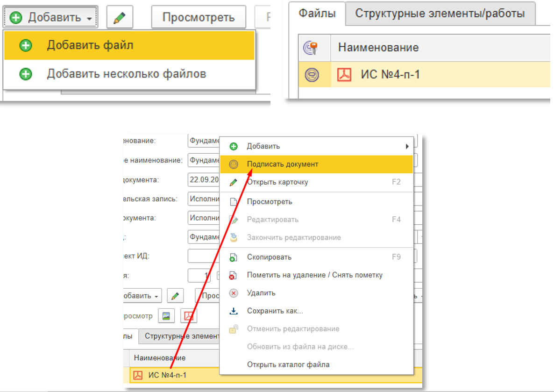Select "Скопировать" from the context menu

(x=269, y=257)
